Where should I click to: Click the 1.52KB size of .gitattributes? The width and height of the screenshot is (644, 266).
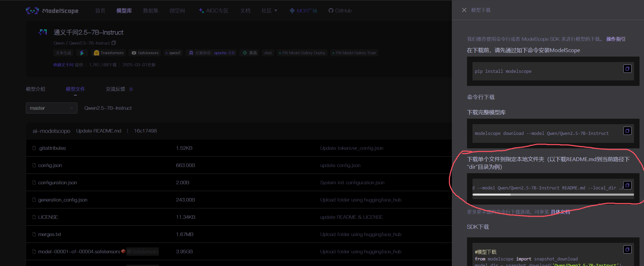184,148
